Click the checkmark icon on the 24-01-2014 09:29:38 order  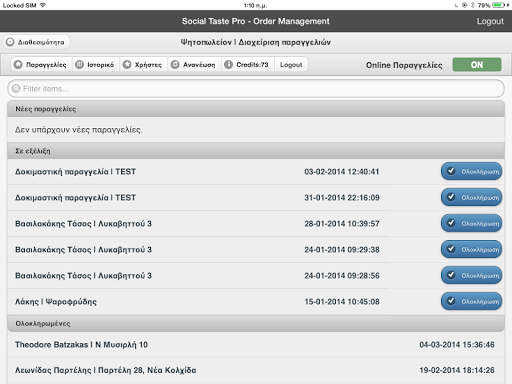(x=451, y=249)
